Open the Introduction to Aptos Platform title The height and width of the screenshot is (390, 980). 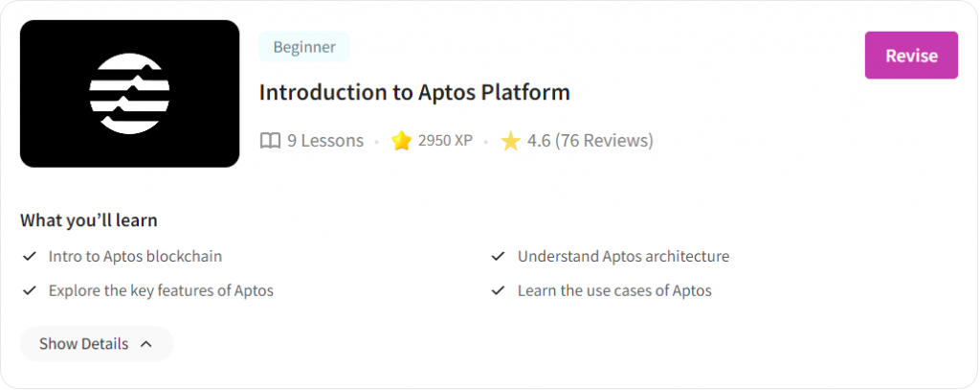click(414, 93)
